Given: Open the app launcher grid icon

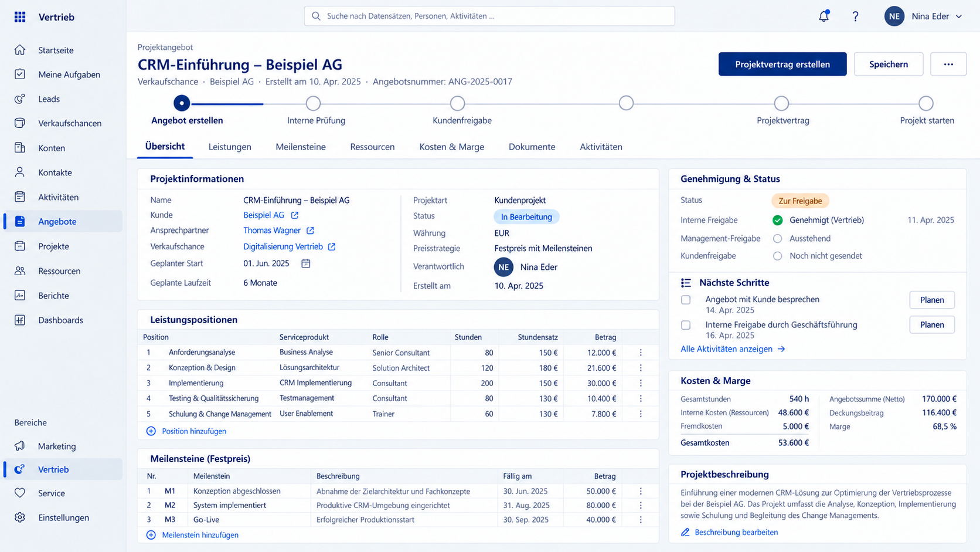Looking at the screenshot, I should tap(20, 17).
